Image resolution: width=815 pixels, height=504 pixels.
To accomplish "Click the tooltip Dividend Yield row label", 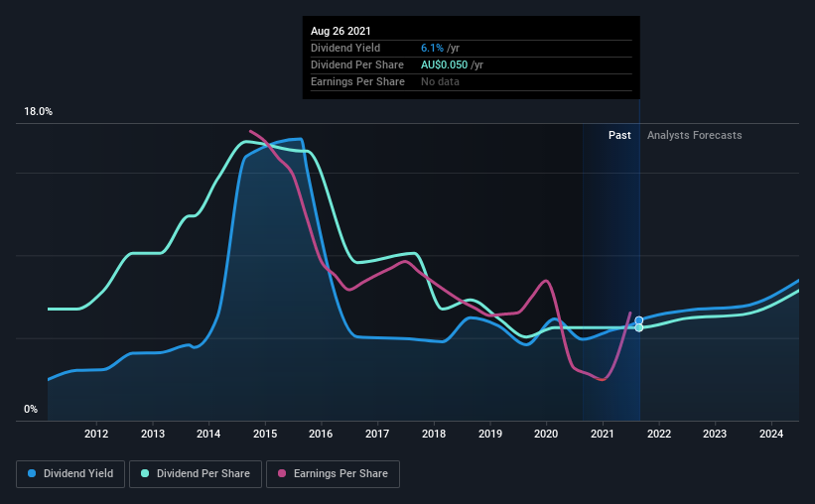I will point(345,48).
